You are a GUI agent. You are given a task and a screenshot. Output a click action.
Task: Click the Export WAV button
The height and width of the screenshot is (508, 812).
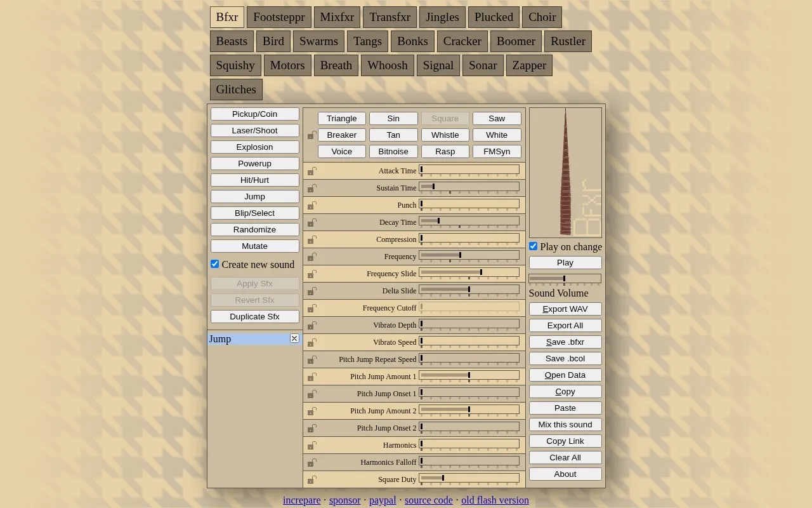tap(565, 309)
